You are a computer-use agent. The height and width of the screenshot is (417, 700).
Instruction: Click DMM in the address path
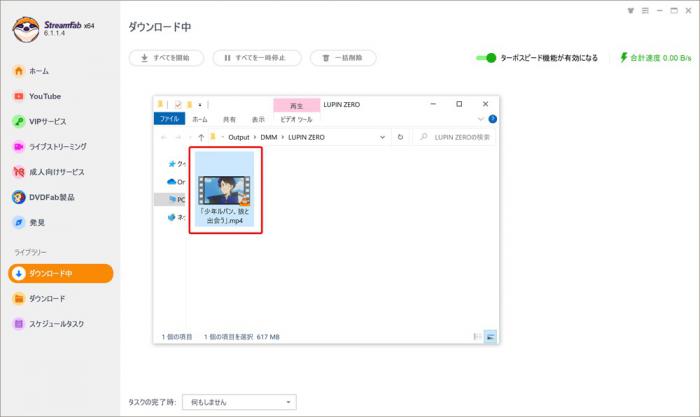pos(269,137)
